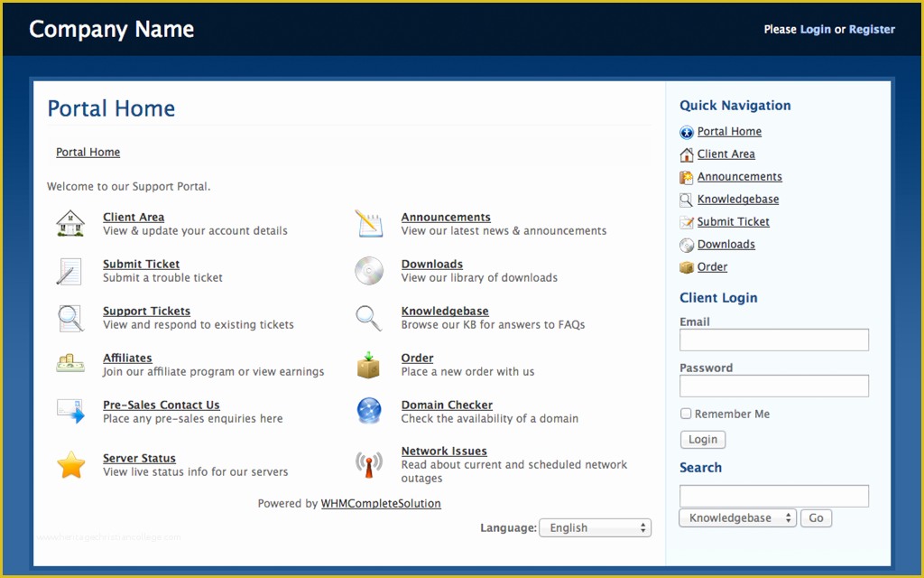
Task: Focus the Email input field
Action: (x=773, y=340)
